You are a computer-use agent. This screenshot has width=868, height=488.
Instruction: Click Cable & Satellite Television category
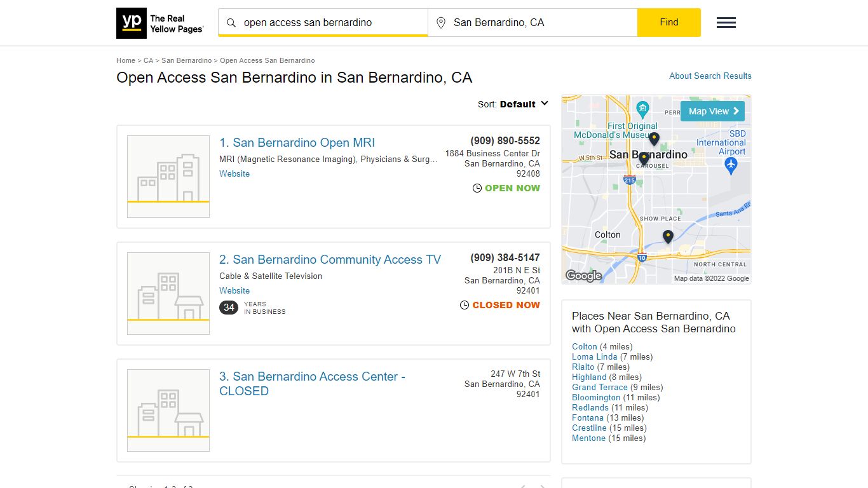coord(271,276)
